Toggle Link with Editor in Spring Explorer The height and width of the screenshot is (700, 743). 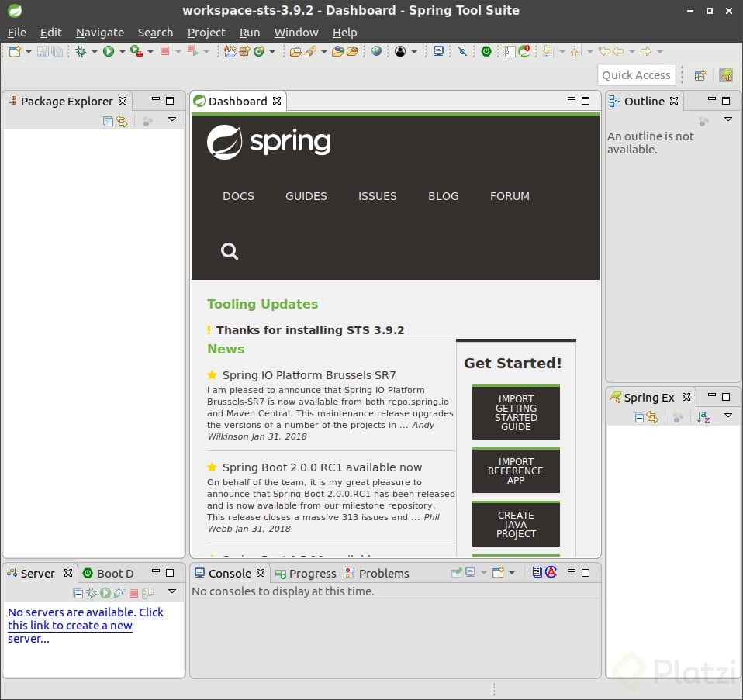click(652, 417)
